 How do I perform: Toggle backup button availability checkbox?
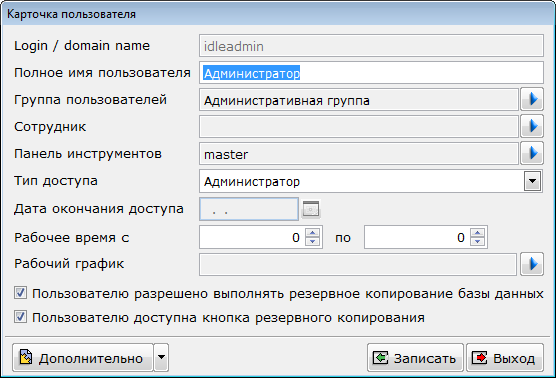[x=20, y=317]
